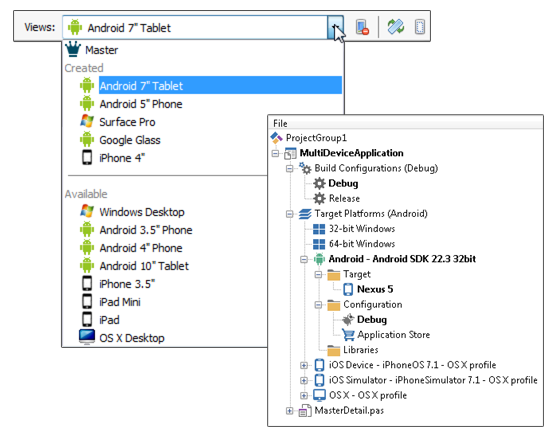Select Nexus 5 target device

[375, 289]
